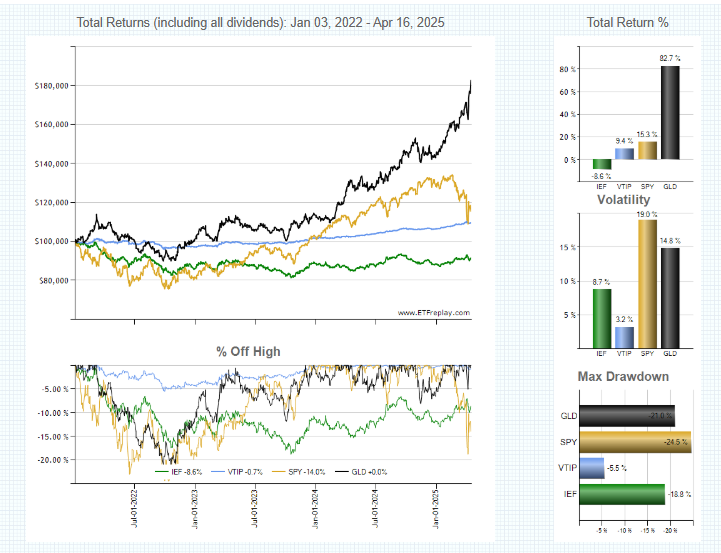The width and height of the screenshot is (721, 553).
Task: Select the IEF horizontal bar in Max Drawdown
Action: 622,493
